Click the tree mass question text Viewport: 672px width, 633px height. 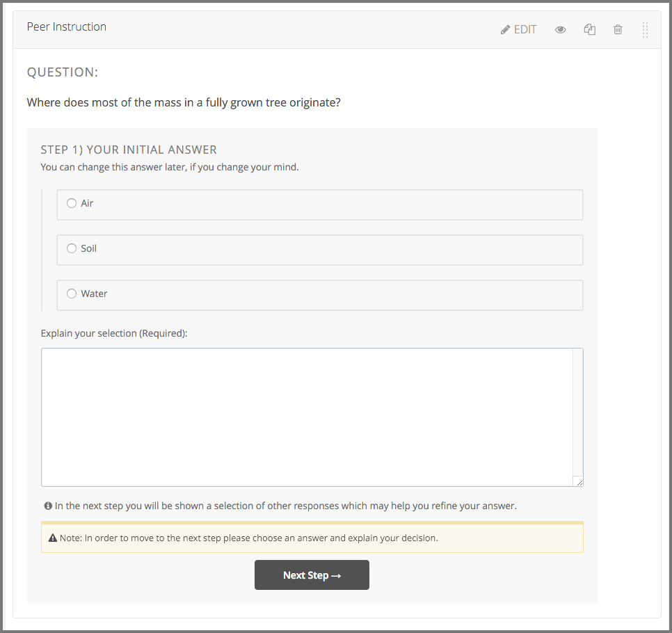tap(184, 102)
